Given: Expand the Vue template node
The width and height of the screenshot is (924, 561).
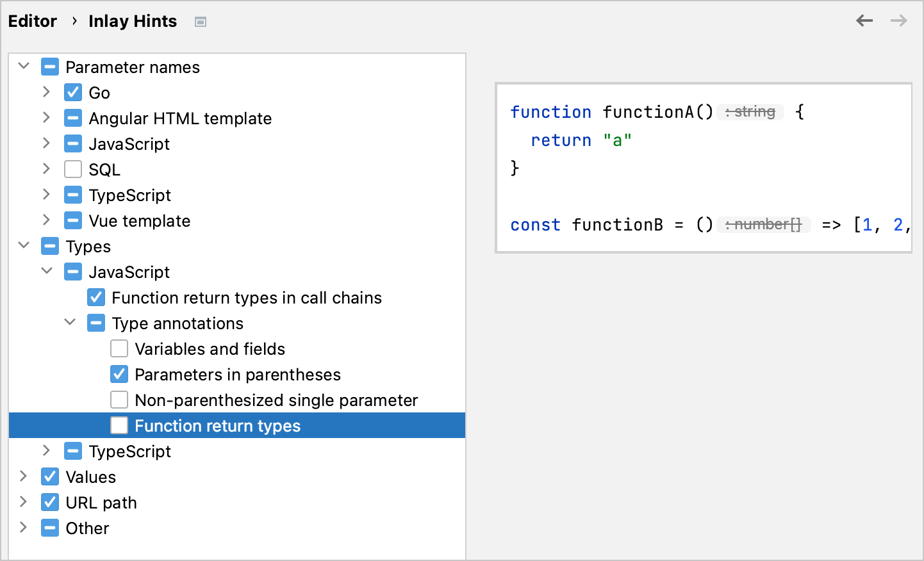Looking at the screenshot, I should [46, 220].
